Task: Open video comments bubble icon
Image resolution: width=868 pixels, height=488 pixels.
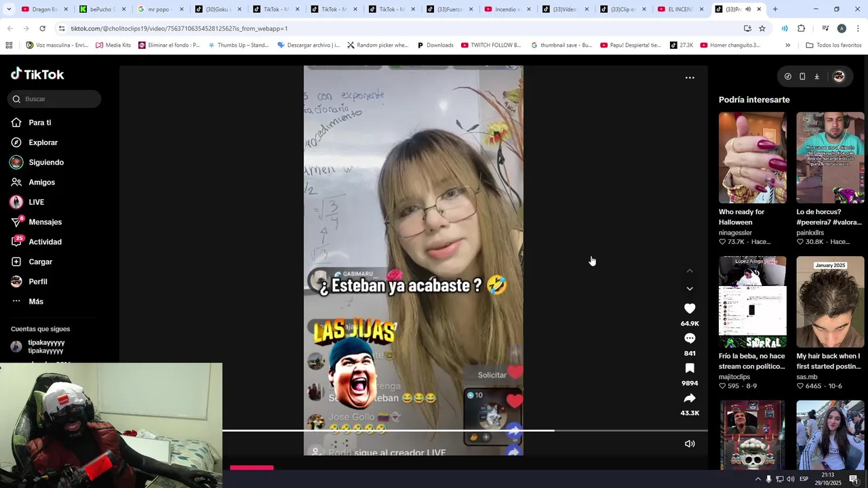Action: click(x=690, y=338)
